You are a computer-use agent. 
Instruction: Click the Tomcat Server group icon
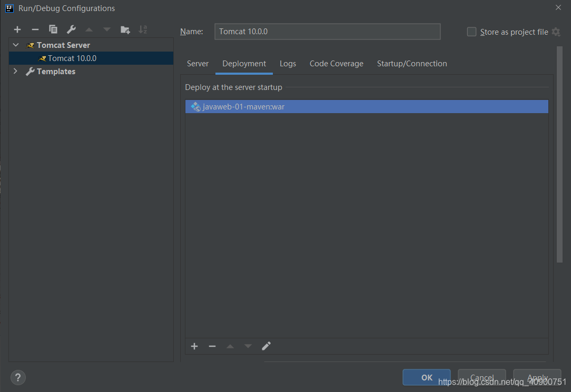pyautogui.click(x=30, y=45)
